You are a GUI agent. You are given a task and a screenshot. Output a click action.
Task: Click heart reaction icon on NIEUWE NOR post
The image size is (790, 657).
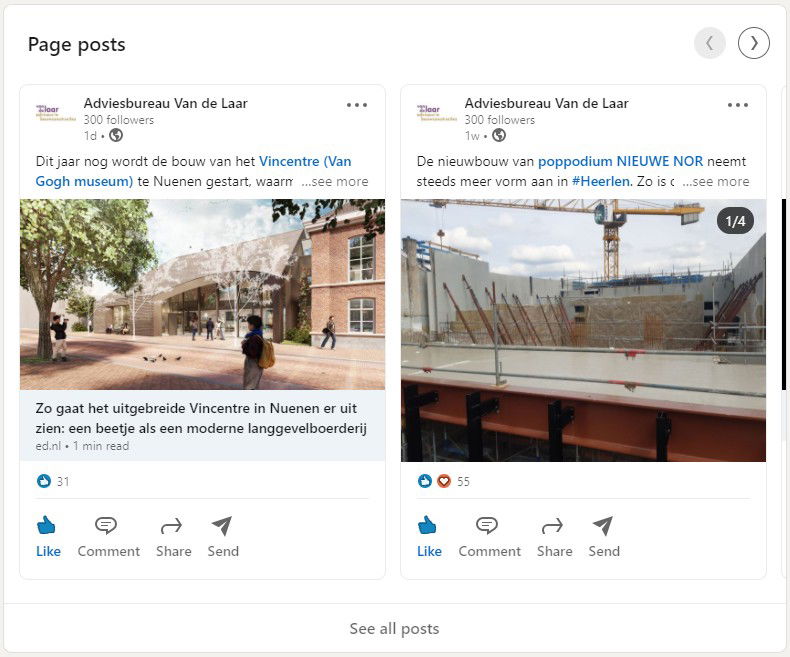tap(443, 481)
